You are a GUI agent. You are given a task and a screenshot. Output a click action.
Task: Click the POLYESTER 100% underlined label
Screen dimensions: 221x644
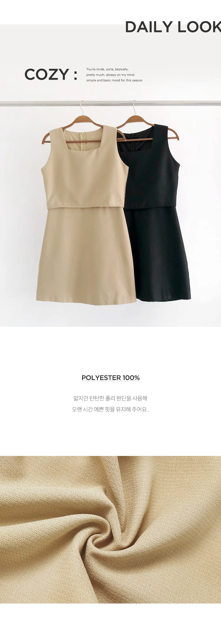(x=111, y=377)
